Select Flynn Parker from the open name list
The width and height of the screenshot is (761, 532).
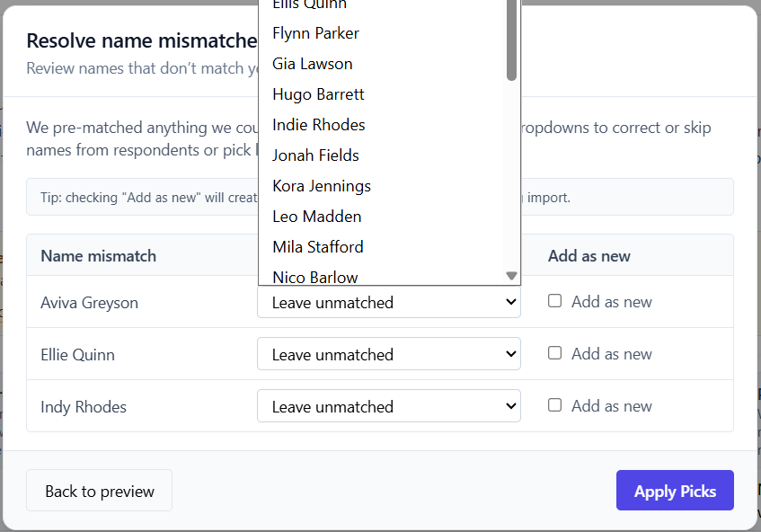[x=315, y=32]
